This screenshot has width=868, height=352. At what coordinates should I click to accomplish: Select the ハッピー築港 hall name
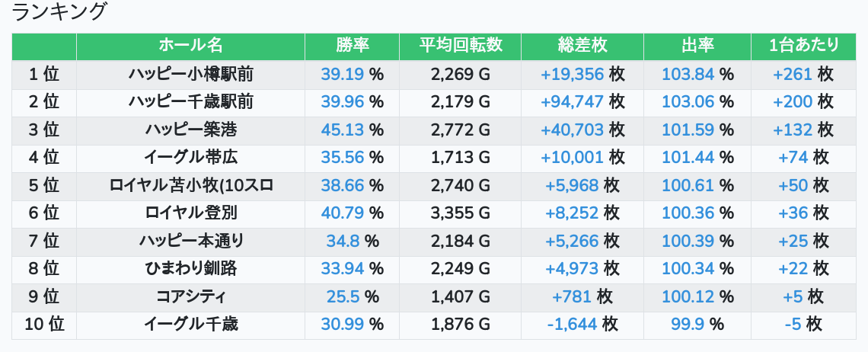pyautogui.click(x=190, y=130)
